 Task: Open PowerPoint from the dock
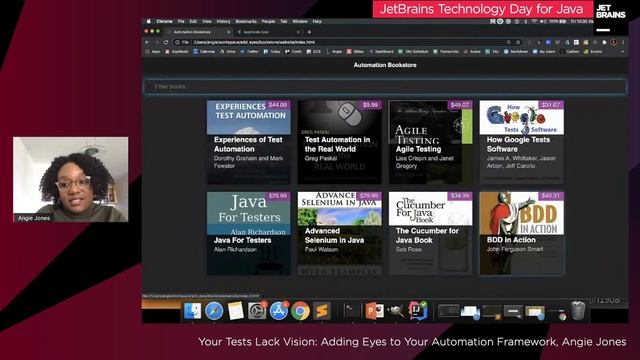pyautogui.click(x=374, y=311)
